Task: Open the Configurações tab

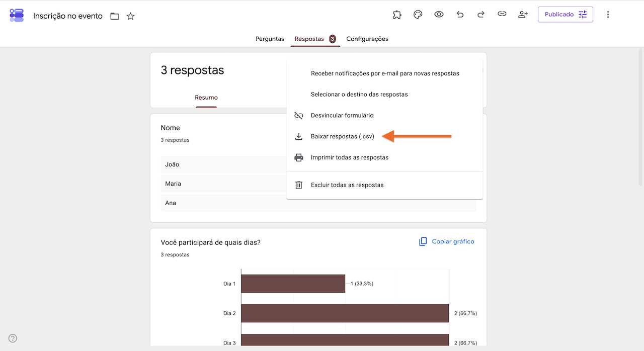Action: point(367,39)
